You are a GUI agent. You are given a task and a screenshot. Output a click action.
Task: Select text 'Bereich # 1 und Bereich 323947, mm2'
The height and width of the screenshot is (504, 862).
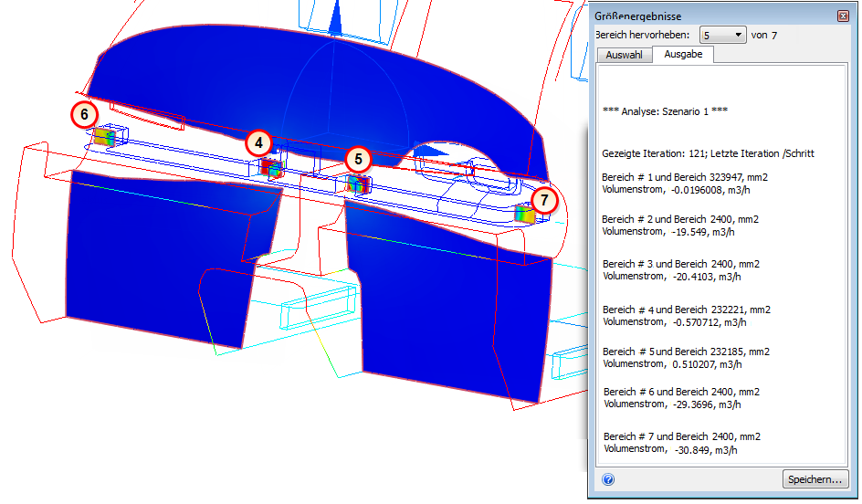(x=685, y=177)
